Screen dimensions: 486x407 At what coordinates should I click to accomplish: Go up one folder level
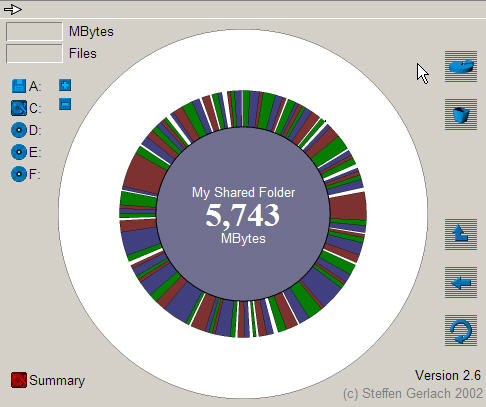pos(461,234)
